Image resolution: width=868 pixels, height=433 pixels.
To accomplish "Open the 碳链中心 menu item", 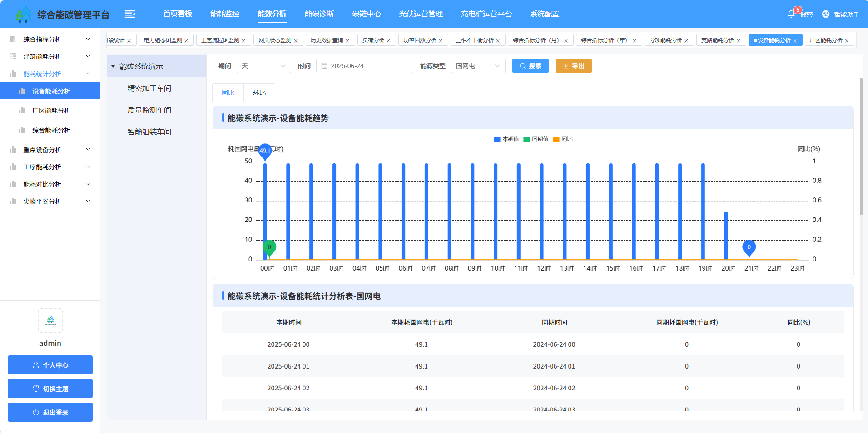I will coord(367,14).
